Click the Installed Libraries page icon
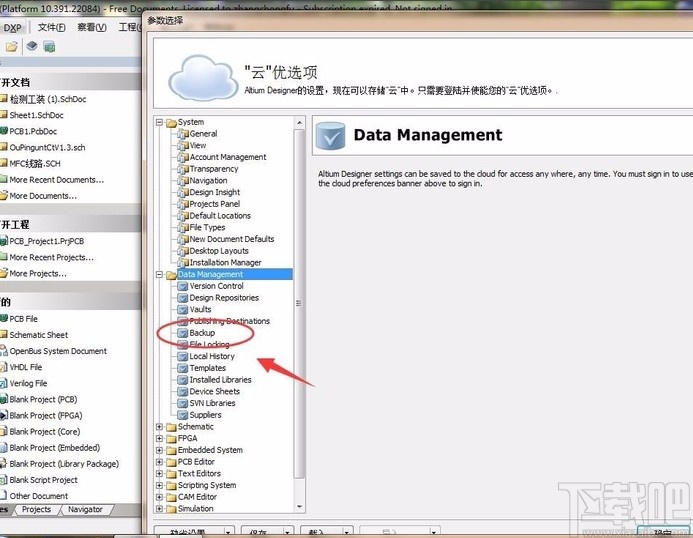The height and width of the screenshot is (538, 693). tap(183, 380)
